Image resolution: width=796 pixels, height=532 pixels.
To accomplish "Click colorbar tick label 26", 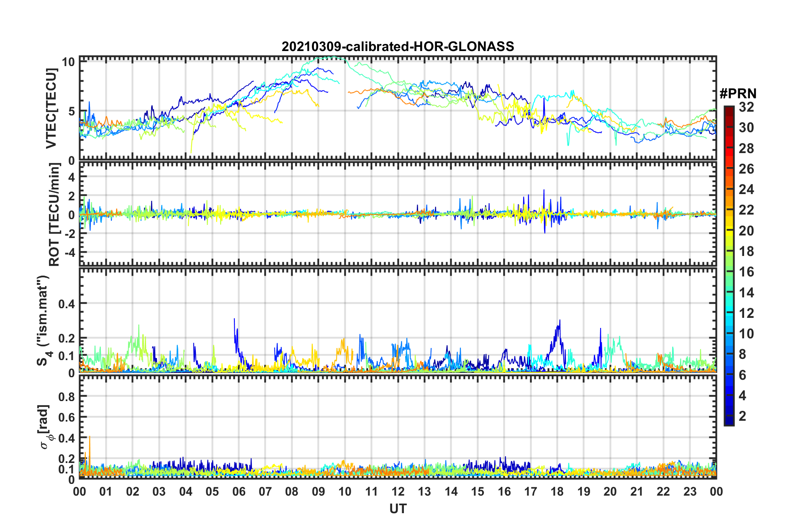I will click(x=746, y=169).
